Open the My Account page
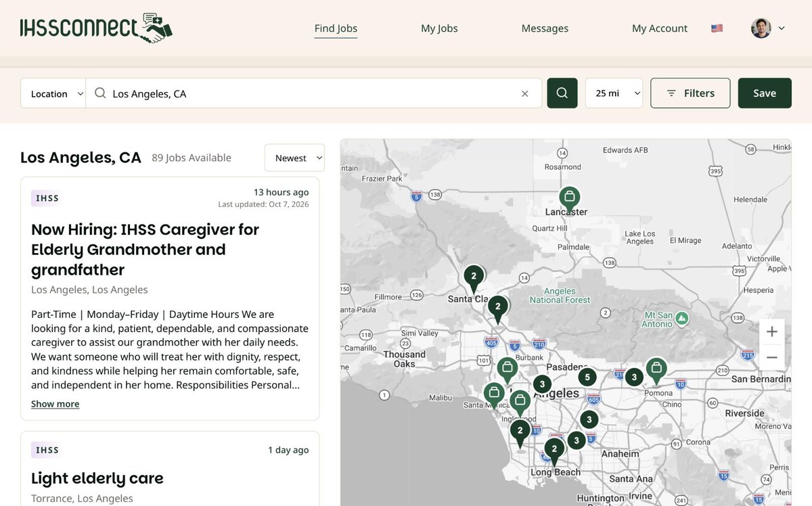 [660, 28]
